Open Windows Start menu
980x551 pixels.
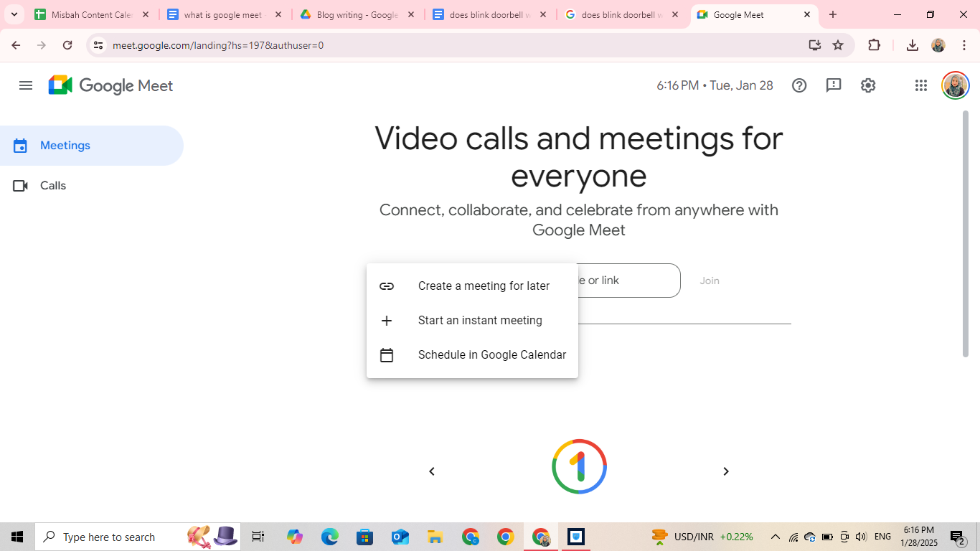(17, 537)
